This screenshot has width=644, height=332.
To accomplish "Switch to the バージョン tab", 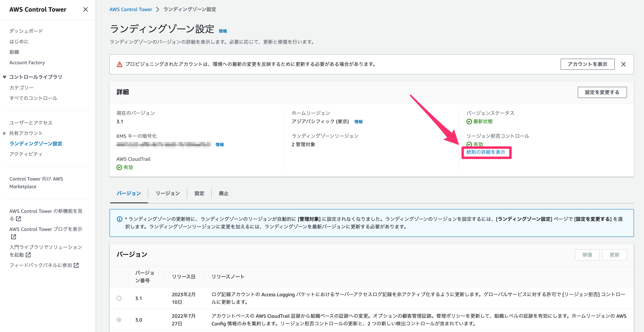I will (129, 193).
